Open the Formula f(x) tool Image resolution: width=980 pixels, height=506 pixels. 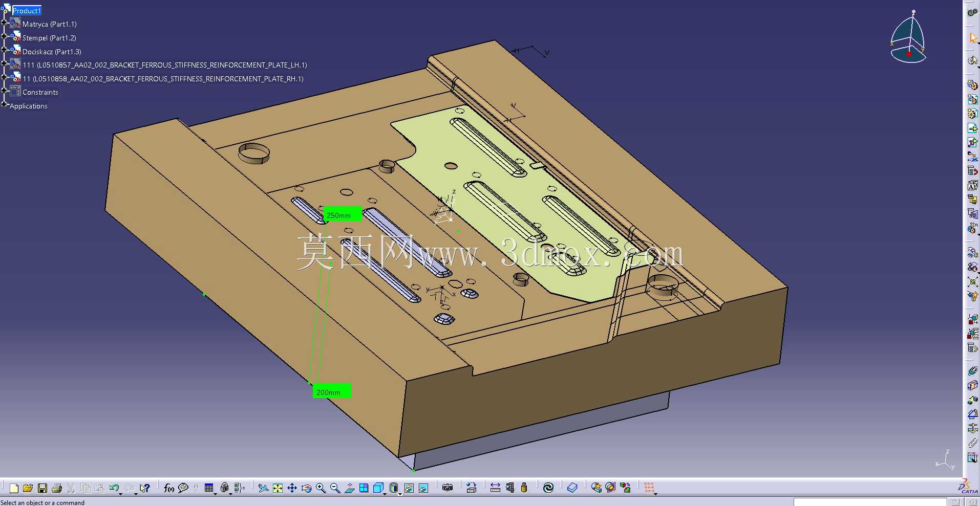(x=168, y=488)
